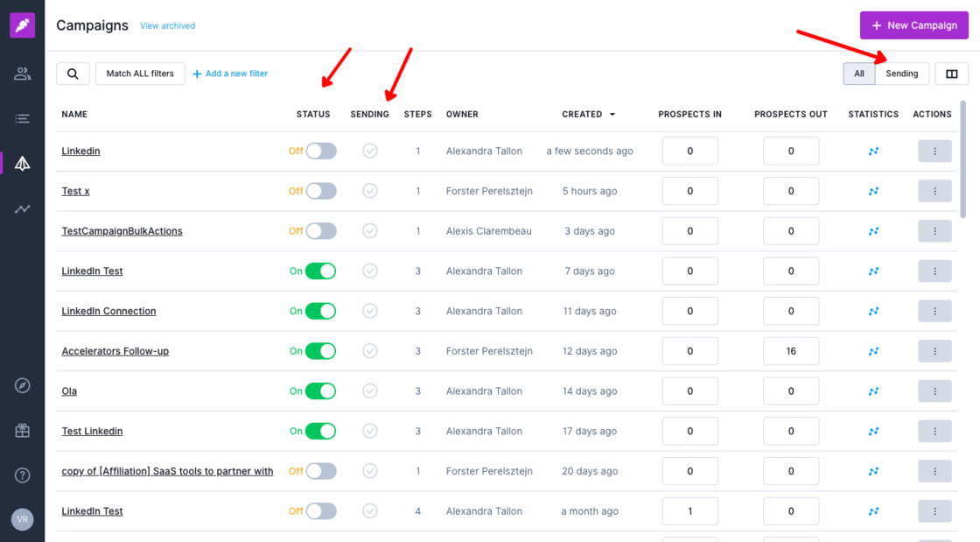The width and height of the screenshot is (980, 542).
Task: Open Accelerators Follow-up campaign link
Action: (115, 351)
